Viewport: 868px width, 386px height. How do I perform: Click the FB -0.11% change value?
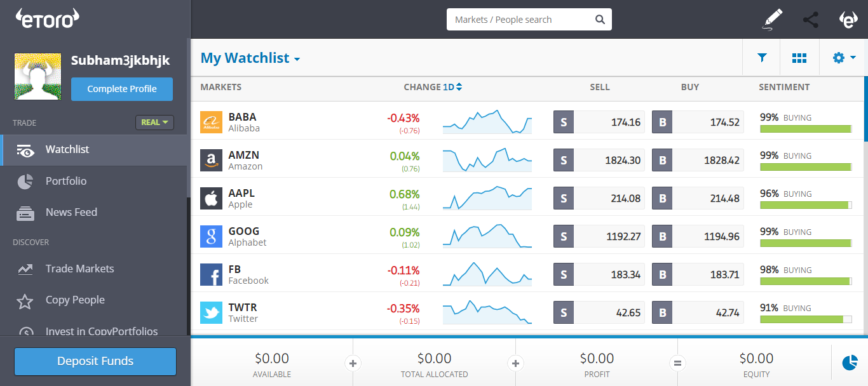click(x=403, y=270)
